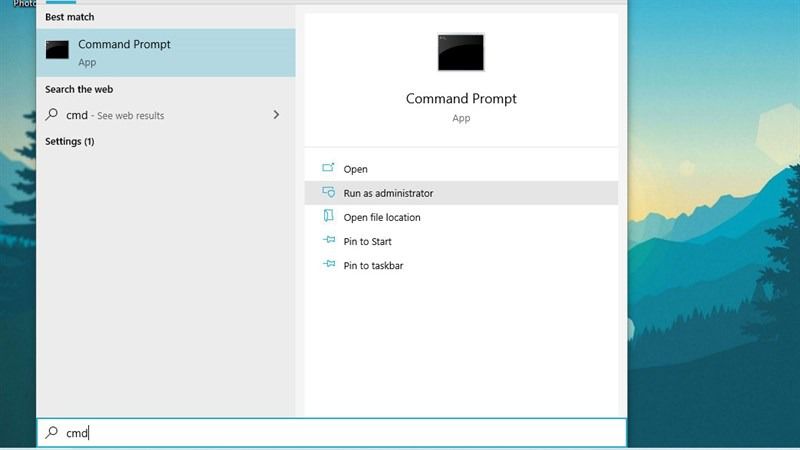Open the Settings (1) results group
800x450 pixels.
tap(69, 141)
